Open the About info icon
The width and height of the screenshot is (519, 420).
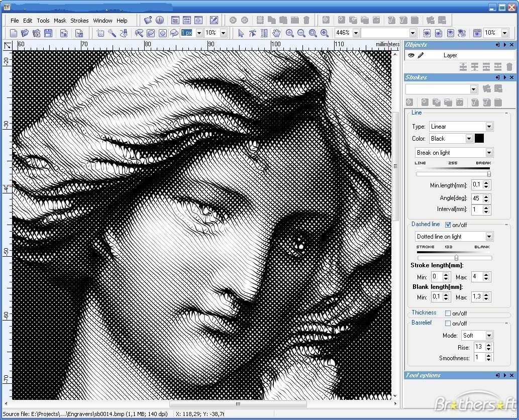click(160, 20)
